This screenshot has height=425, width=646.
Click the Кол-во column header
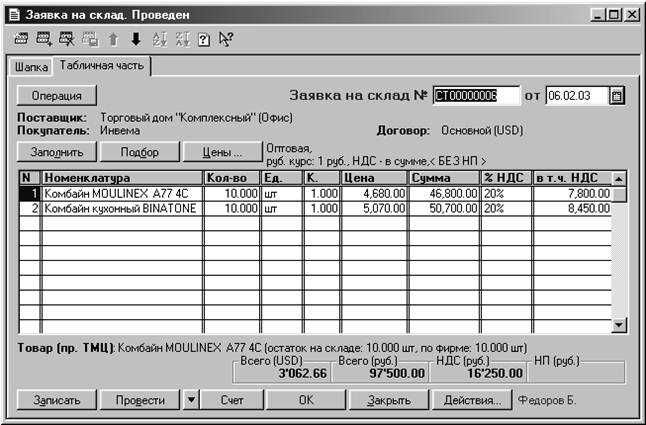[232, 178]
